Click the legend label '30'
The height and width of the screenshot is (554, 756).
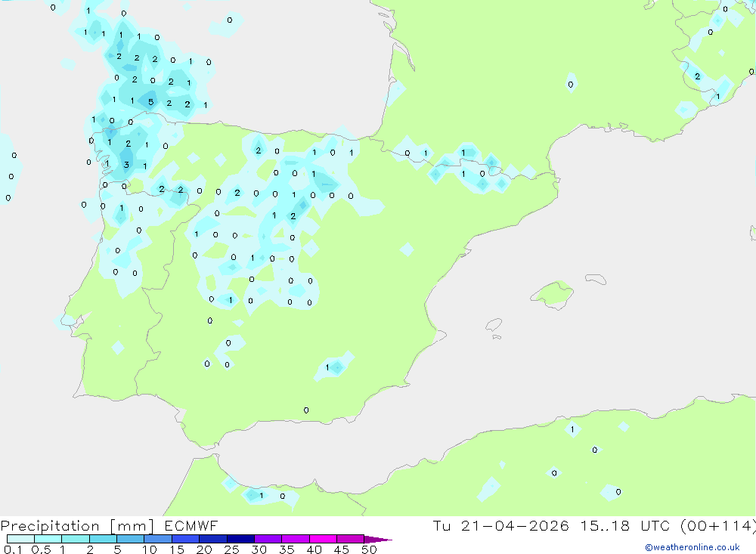pos(259,549)
